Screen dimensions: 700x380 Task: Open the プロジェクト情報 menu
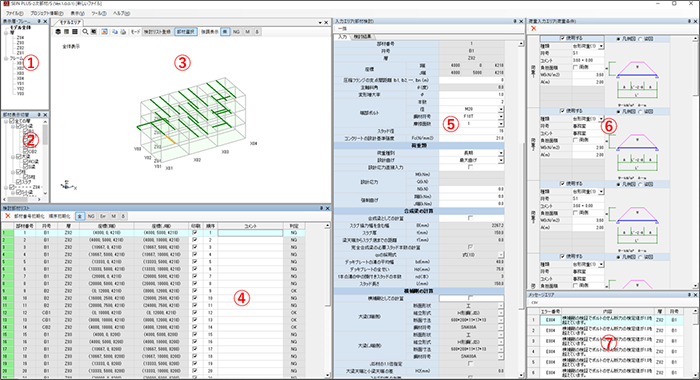coord(46,13)
